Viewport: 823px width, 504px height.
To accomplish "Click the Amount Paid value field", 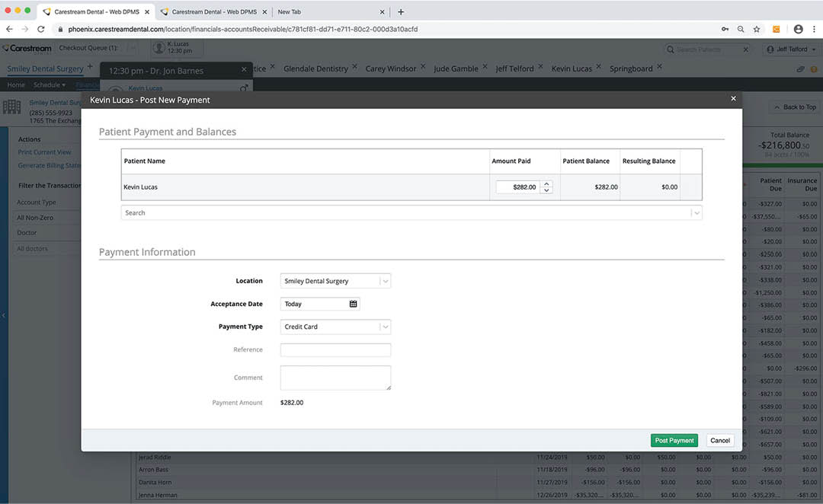I will click(517, 187).
